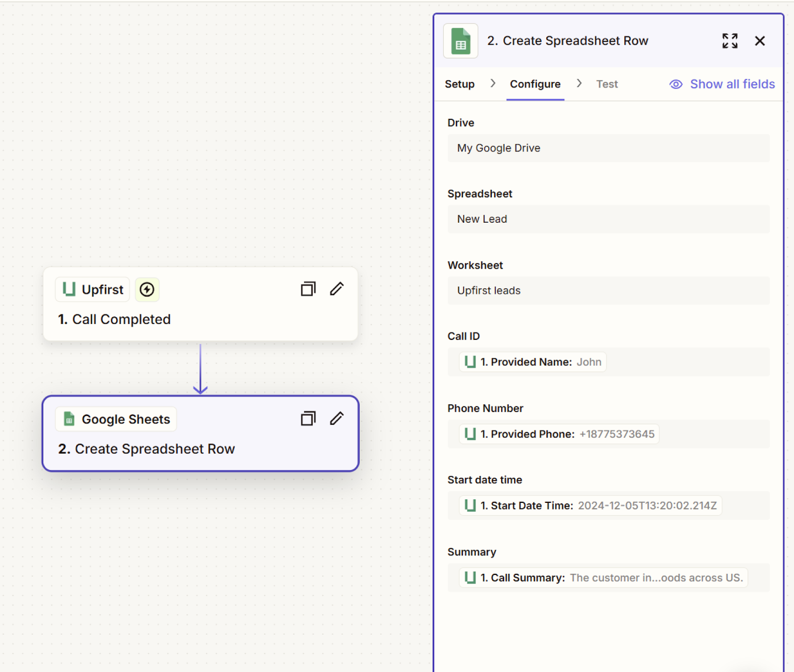Click the Upfirst app badge on step 1
This screenshot has height=672, width=794.
pos(93,289)
